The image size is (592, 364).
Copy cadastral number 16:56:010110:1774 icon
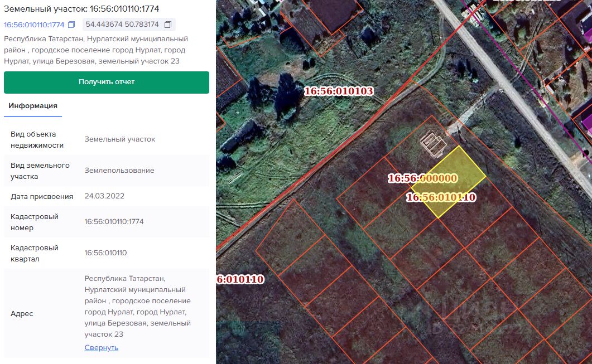pos(71,25)
